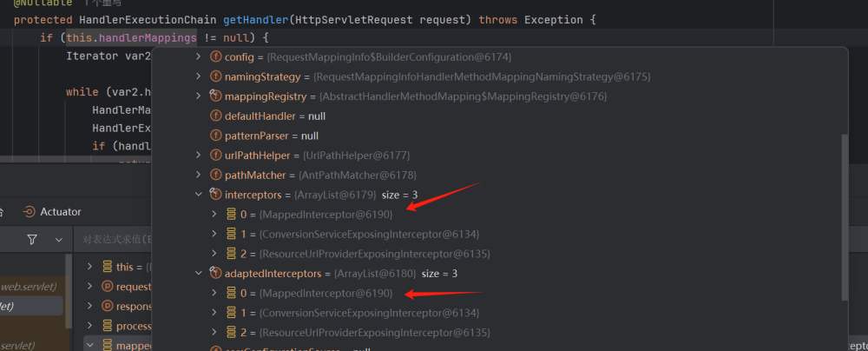The image size is (868, 351).
Task: Expand the response variable in debugger
Action: coord(89,306)
